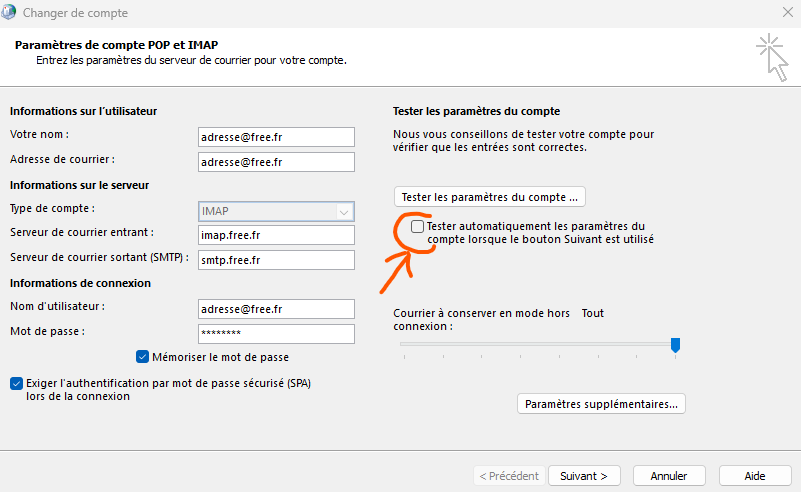Click the SMTP server smtp.free.fr field

point(276,260)
